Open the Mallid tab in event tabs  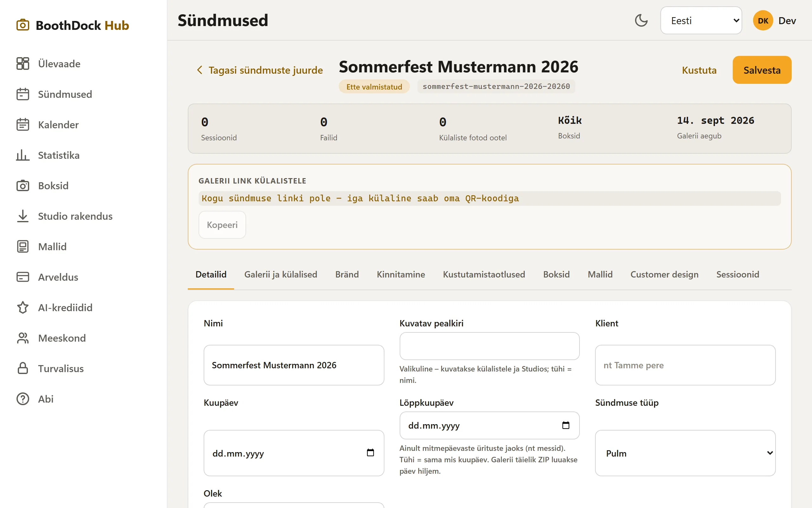pyautogui.click(x=600, y=275)
